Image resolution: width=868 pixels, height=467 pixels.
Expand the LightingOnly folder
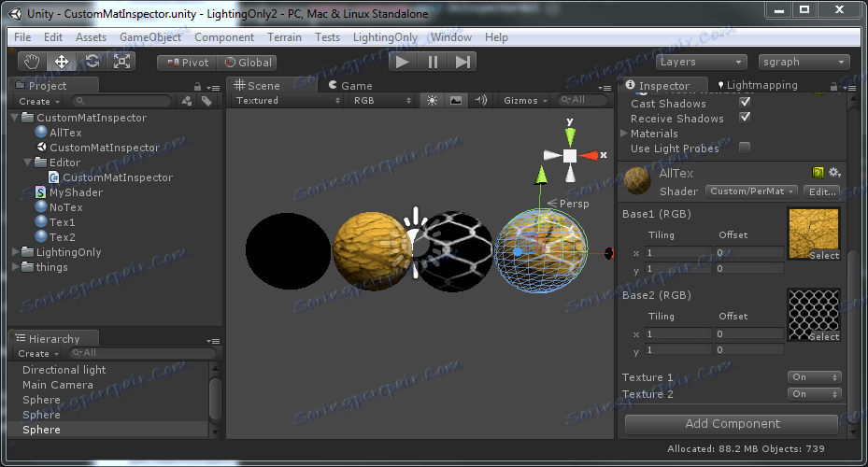tap(15, 252)
